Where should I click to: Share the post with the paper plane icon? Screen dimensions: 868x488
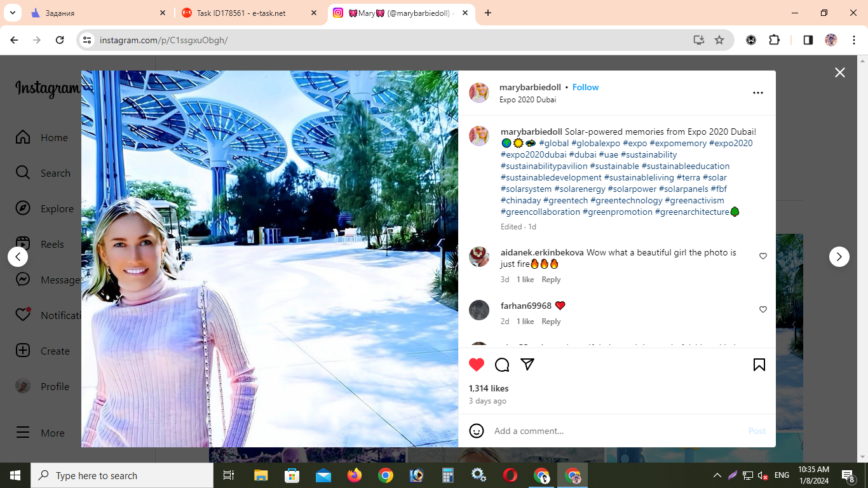pyautogui.click(x=527, y=364)
